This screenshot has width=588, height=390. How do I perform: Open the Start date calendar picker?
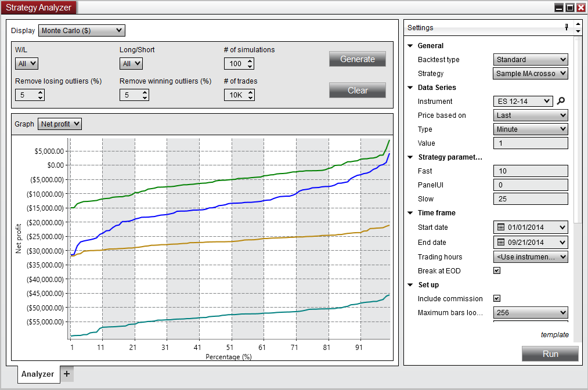[499, 227]
